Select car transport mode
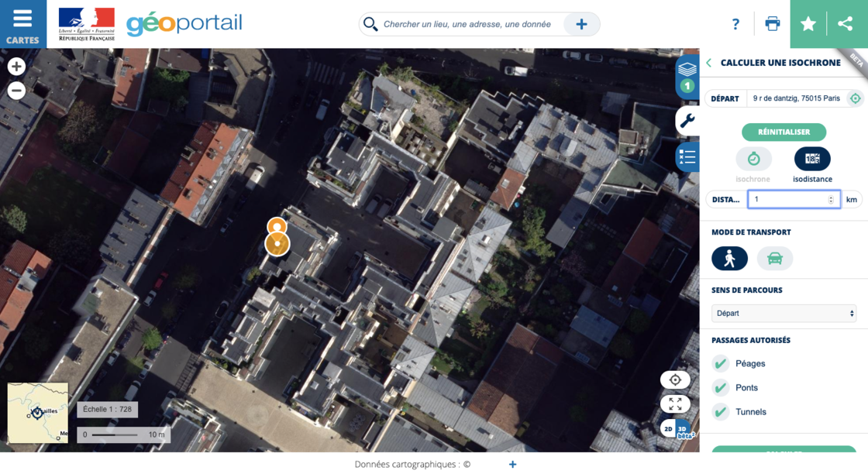This screenshot has height=474, width=868. (774, 258)
